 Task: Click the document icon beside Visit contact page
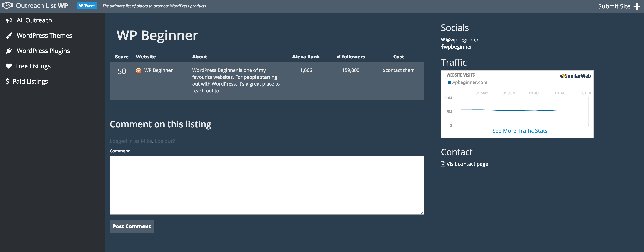[443, 164]
